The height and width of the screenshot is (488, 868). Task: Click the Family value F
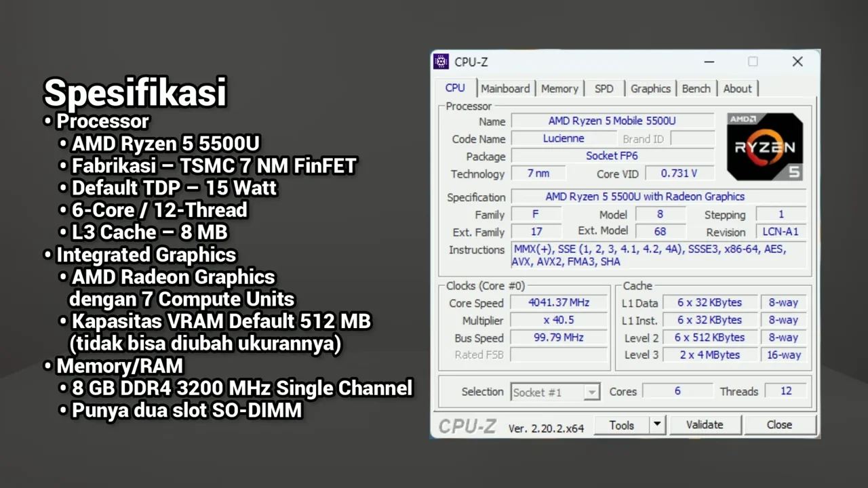coord(536,214)
